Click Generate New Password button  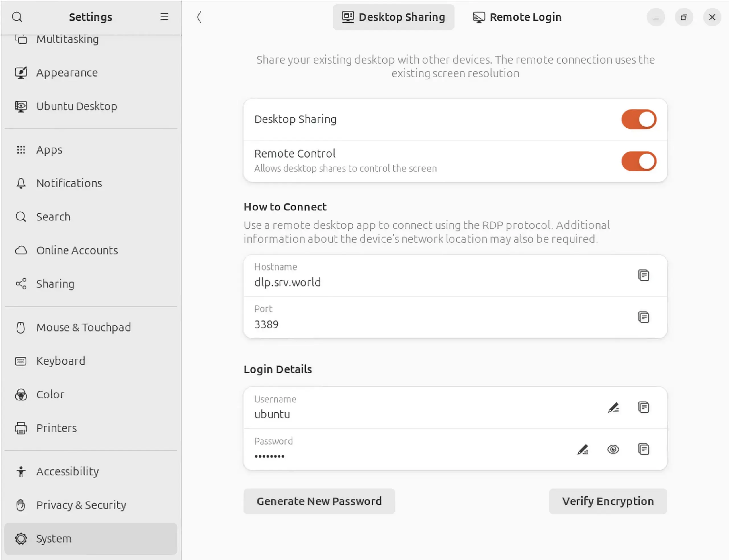click(x=319, y=501)
